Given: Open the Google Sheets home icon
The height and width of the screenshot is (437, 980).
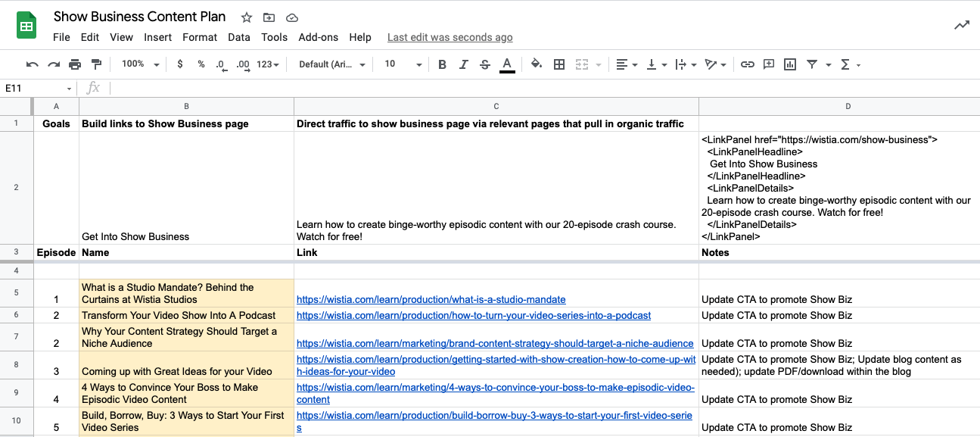Looking at the screenshot, I should 27,27.
